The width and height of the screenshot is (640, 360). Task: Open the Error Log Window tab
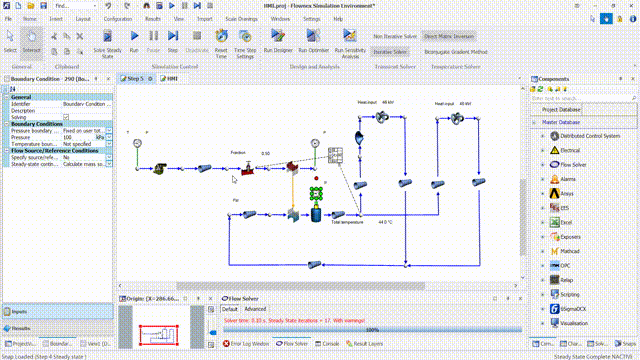[x=246, y=344]
